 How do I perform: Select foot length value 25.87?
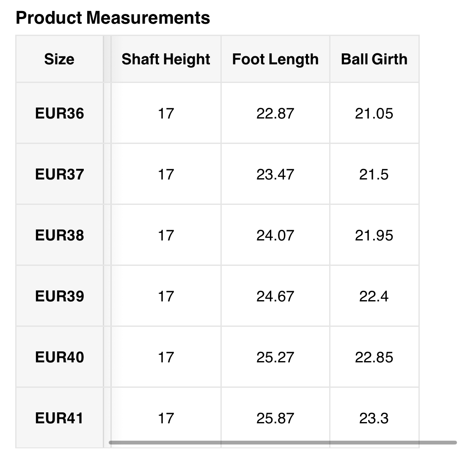275,418
